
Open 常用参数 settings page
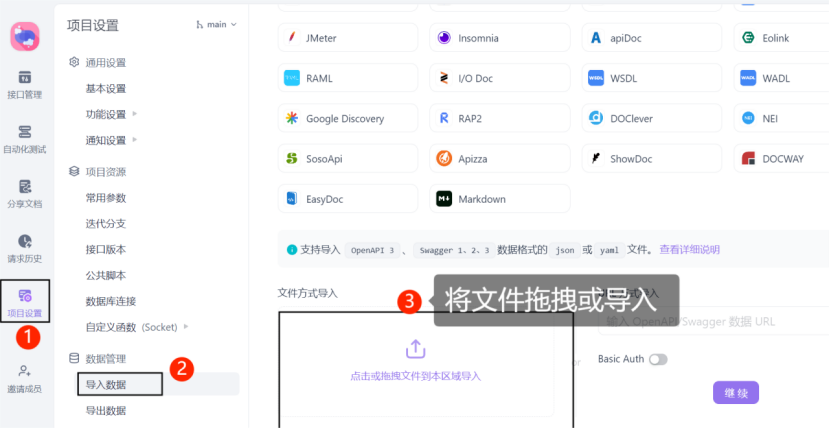point(106,198)
